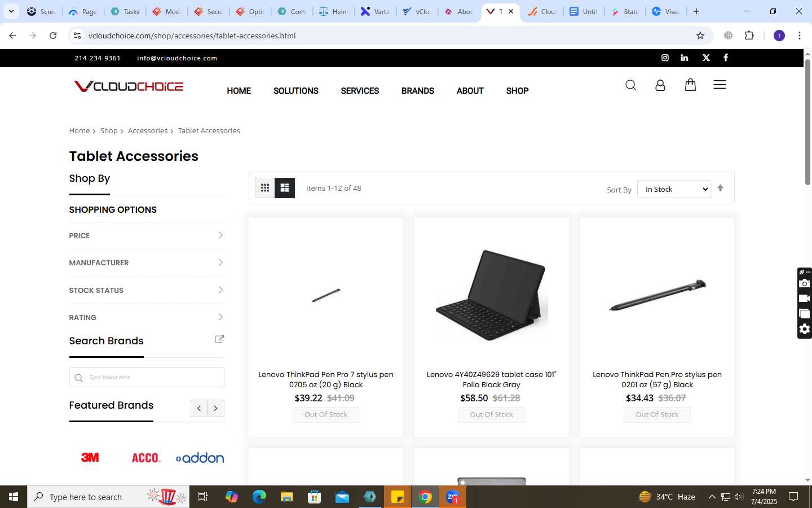The image size is (812, 508).
Task: Bookmark this page with star icon
Action: pyautogui.click(x=700, y=36)
